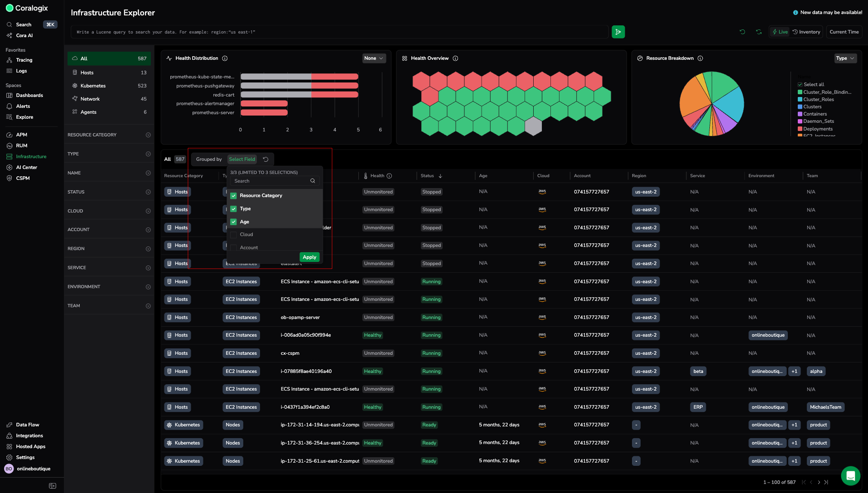Toggle the Select all legend checkbox
Viewport: 868px width, 493px height.
click(x=800, y=85)
